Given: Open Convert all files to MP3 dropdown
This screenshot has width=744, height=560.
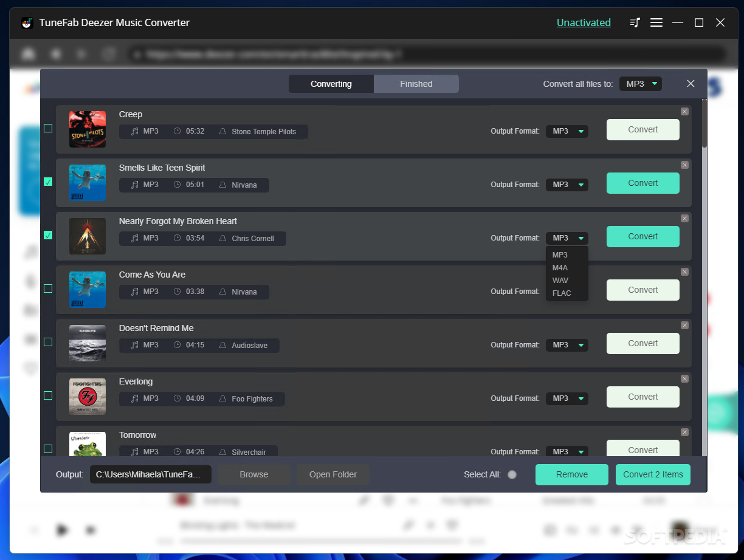Looking at the screenshot, I should click(x=641, y=84).
